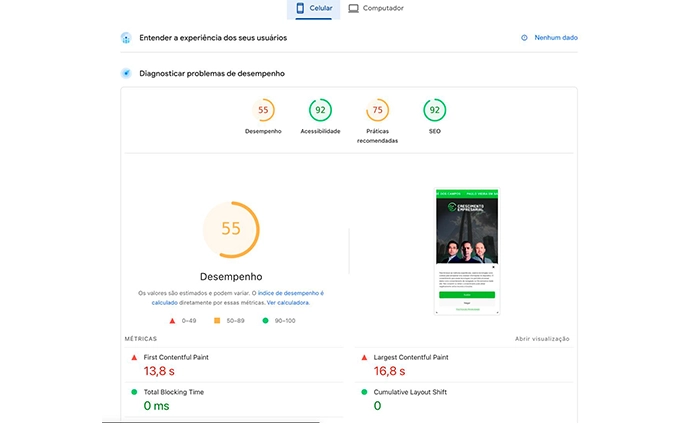Screen dimensions: 700x438
Task: Expand metrics with Abrir visualização
Action: (x=541, y=339)
